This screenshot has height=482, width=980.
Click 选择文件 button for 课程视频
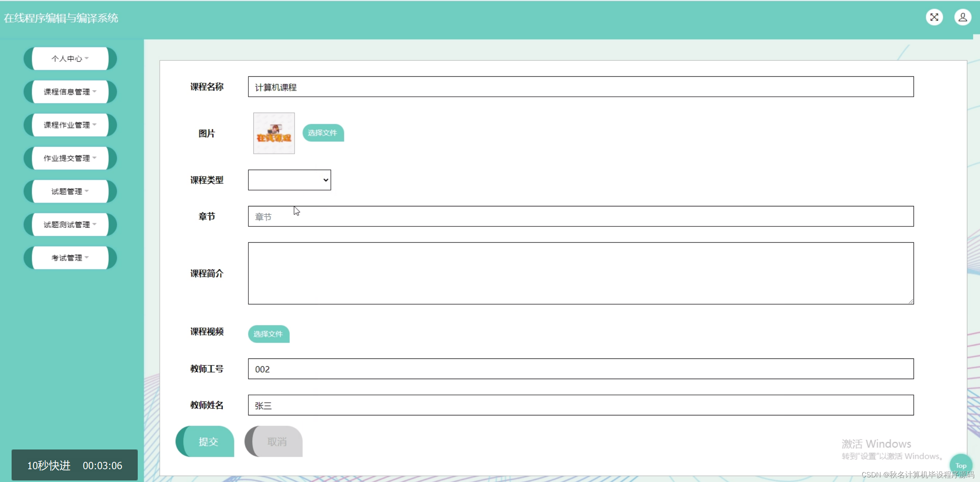pyautogui.click(x=269, y=334)
